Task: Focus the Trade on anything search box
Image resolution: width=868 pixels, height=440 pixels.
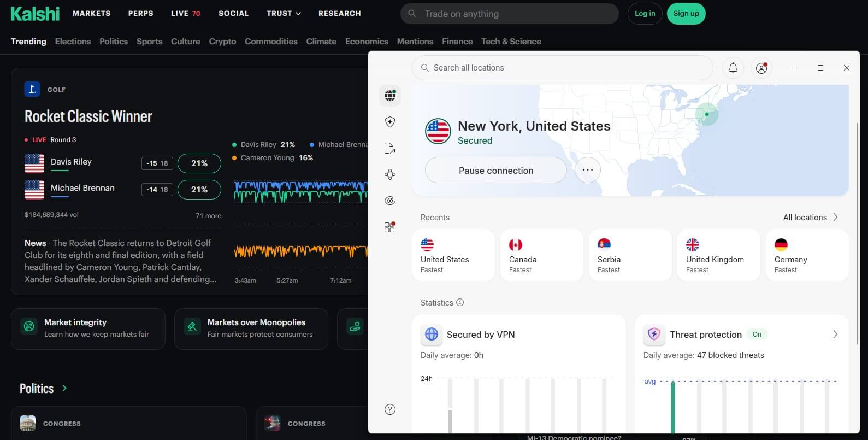Action: click(509, 14)
